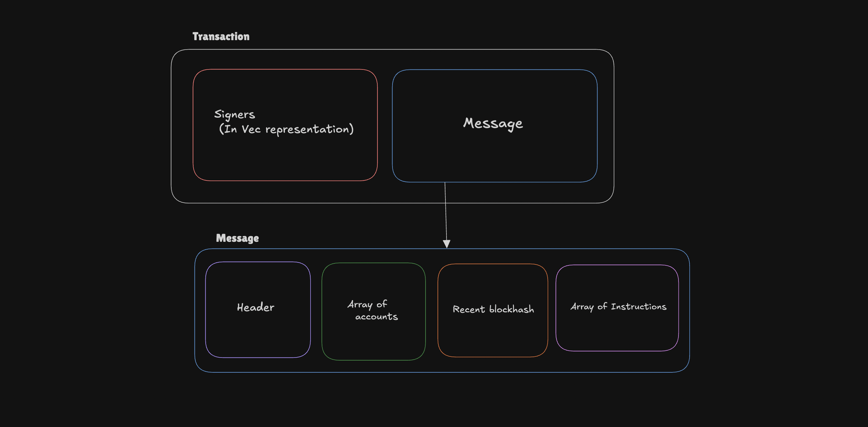Click the "Message" text in the upper blue box
Screen dimensions: 868x427
(493, 123)
